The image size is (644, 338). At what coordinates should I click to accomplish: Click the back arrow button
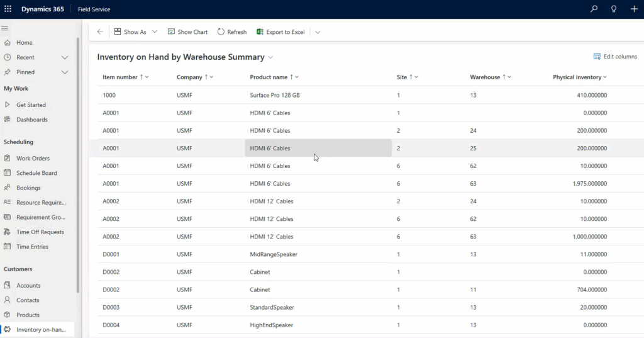tap(100, 31)
